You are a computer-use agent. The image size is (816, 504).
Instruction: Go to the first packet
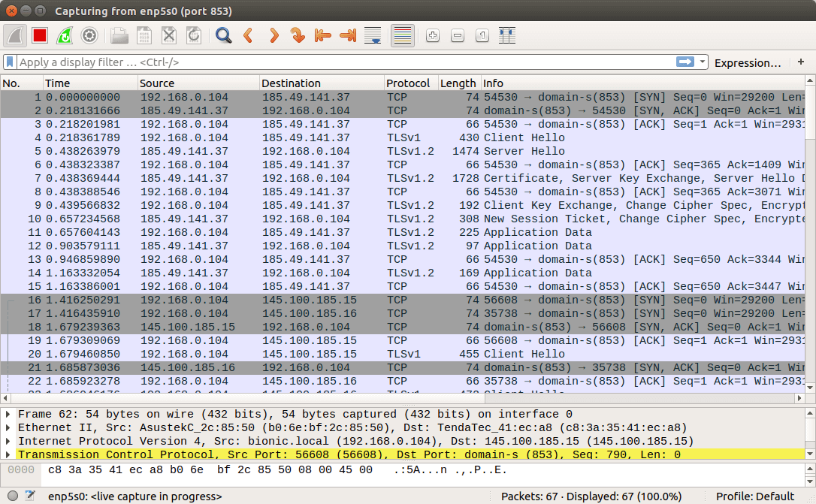click(322, 35)
